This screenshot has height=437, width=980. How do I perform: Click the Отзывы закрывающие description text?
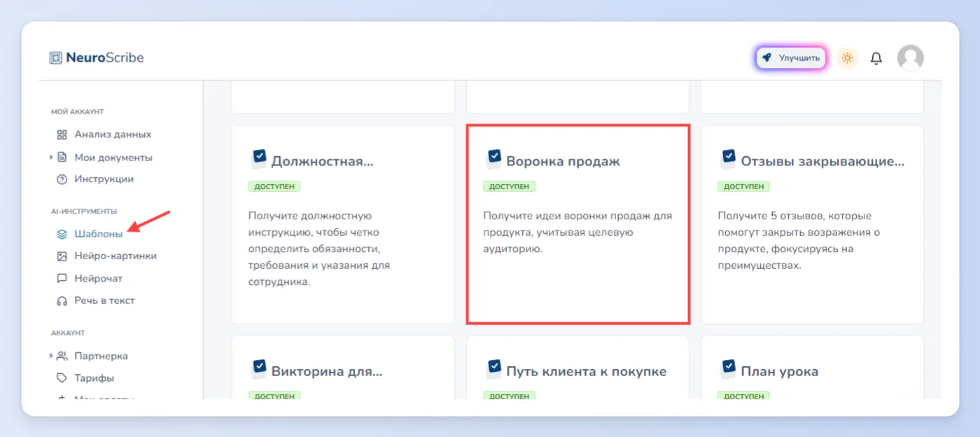799,241
